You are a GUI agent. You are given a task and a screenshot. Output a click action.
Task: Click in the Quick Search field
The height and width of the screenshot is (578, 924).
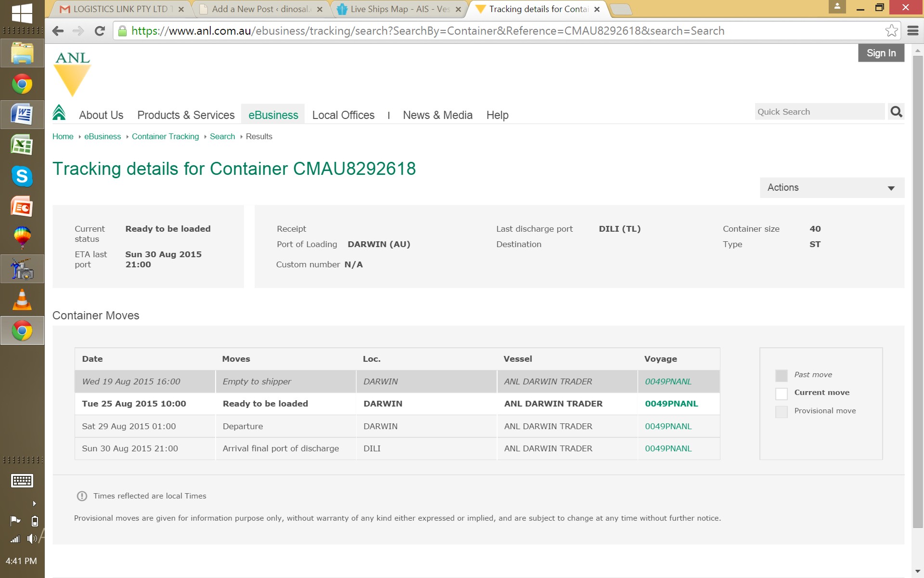click(820, 112)
